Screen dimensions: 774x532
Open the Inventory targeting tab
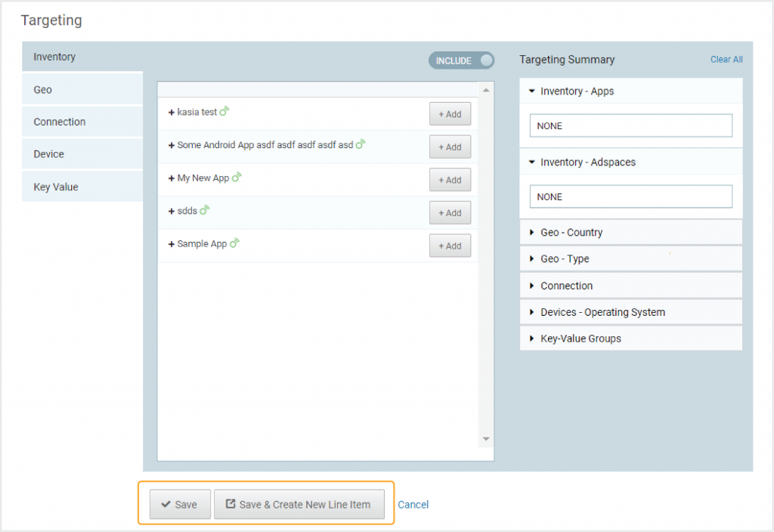(x=82, y=57)
